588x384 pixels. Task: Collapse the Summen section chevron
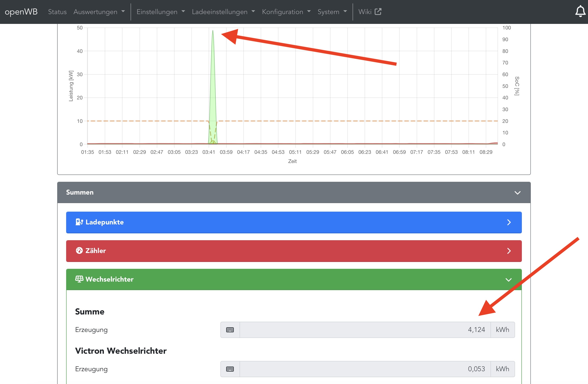(x=517, y=192)
